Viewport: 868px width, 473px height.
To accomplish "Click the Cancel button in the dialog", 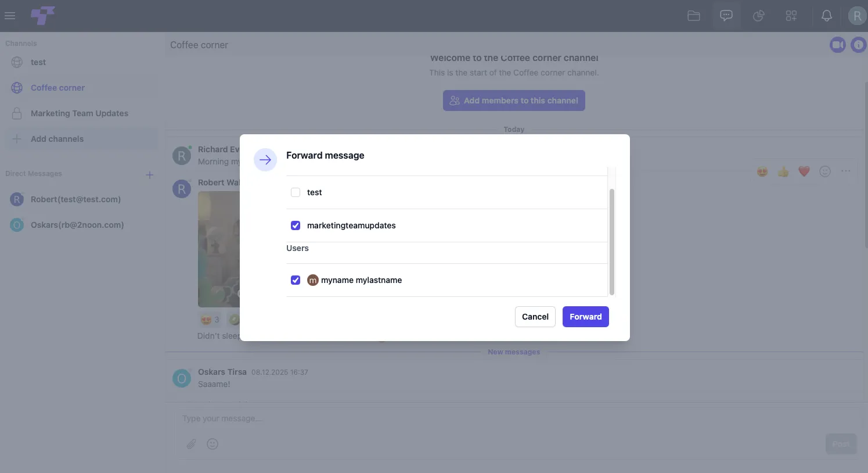I will [535, 317].
